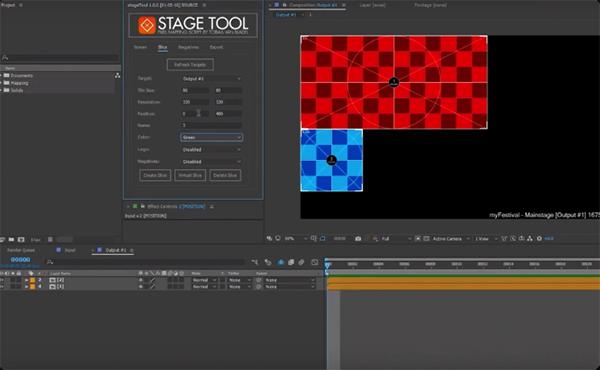Click the 8 bpc color depth button

[x=36, y=240]
